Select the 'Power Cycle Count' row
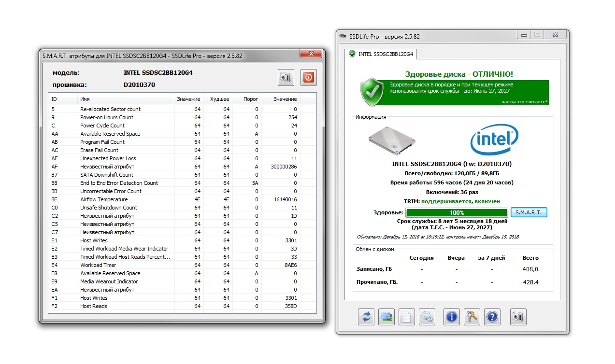The height and width of the screenshot is (364, 615). (x=183, y=126)
